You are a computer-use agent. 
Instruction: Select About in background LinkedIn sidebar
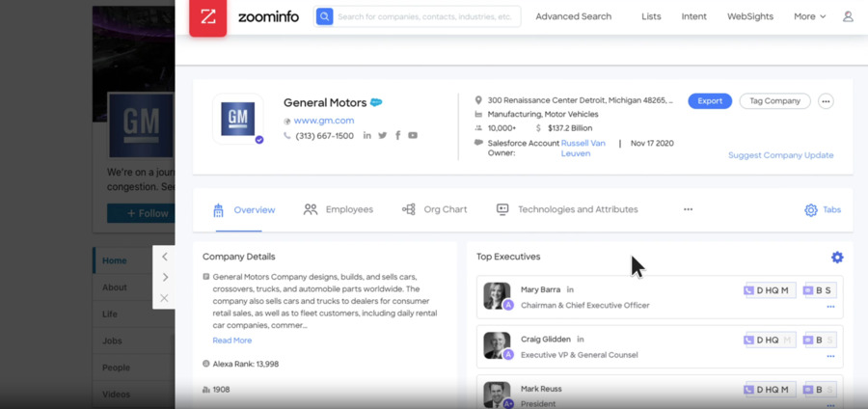(115, 287)
